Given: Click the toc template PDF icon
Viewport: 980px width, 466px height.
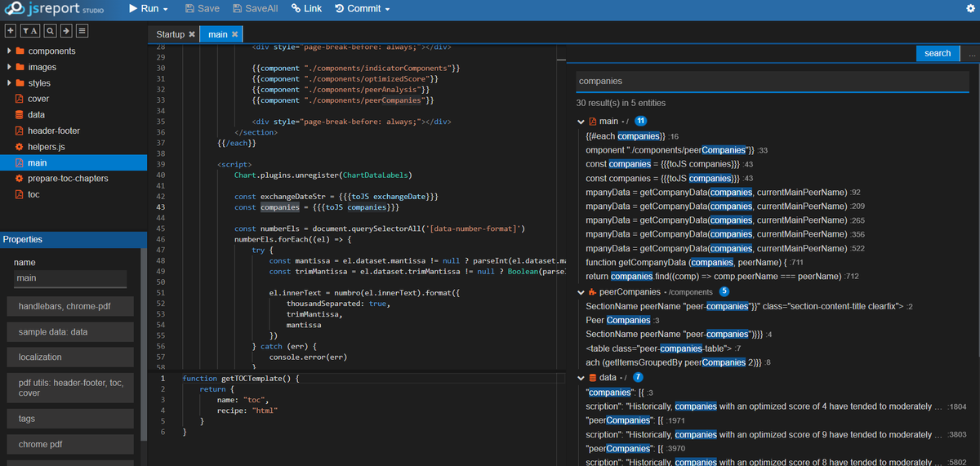Looking at the screenshot, I should (x=20, y=194).
